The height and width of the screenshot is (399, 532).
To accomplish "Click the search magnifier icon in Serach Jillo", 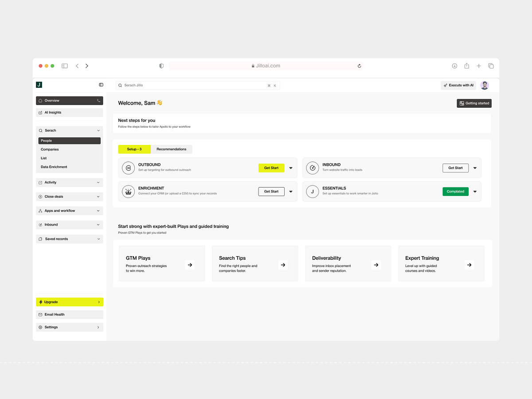I will point(120,85).
